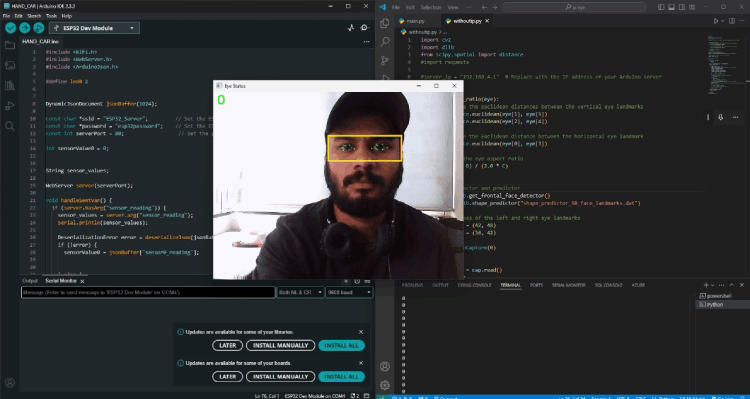The image size is (750, 399).
Task: Click INSTALL MANUALLY for boards update
Action: coord(281,377)
